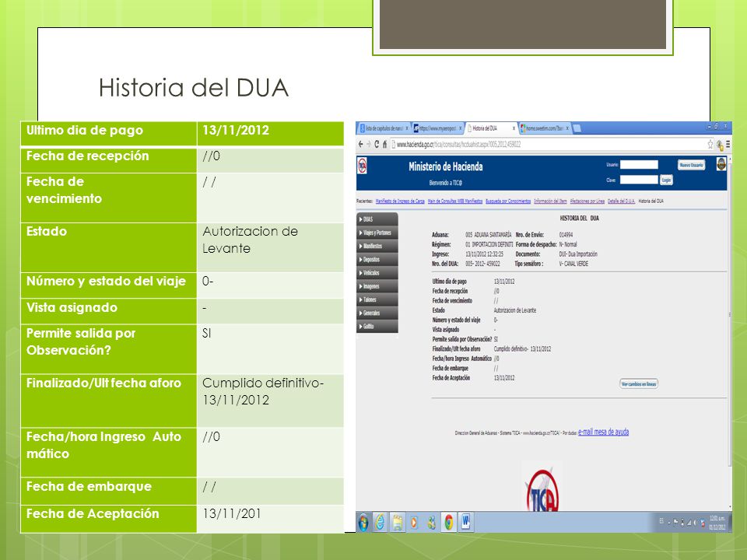Open 'Main de Consultas WEB Manifiestos' link
Viewport: 747px width, 560px height.
(455, 201)
